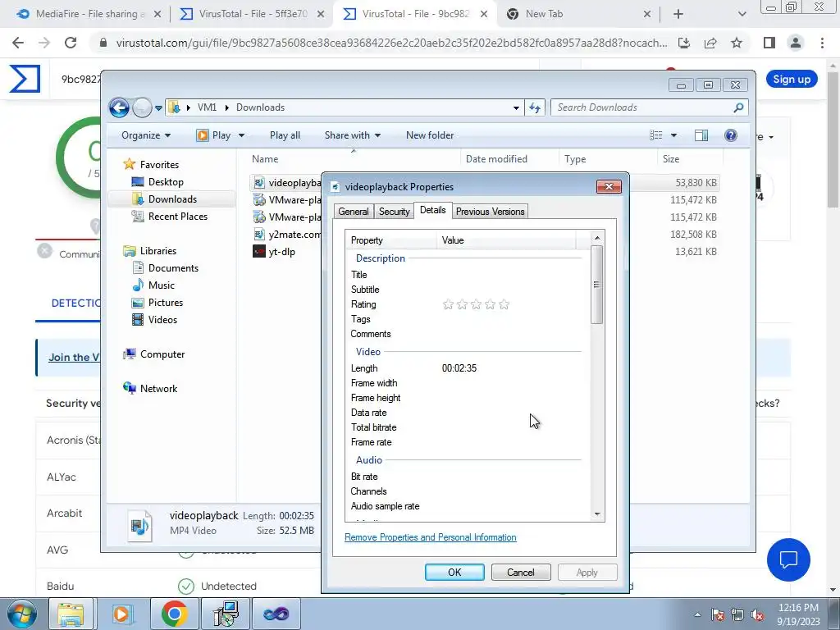Open the view options dropdown arrow
The image size is (840, 630).
coord(674,135)
